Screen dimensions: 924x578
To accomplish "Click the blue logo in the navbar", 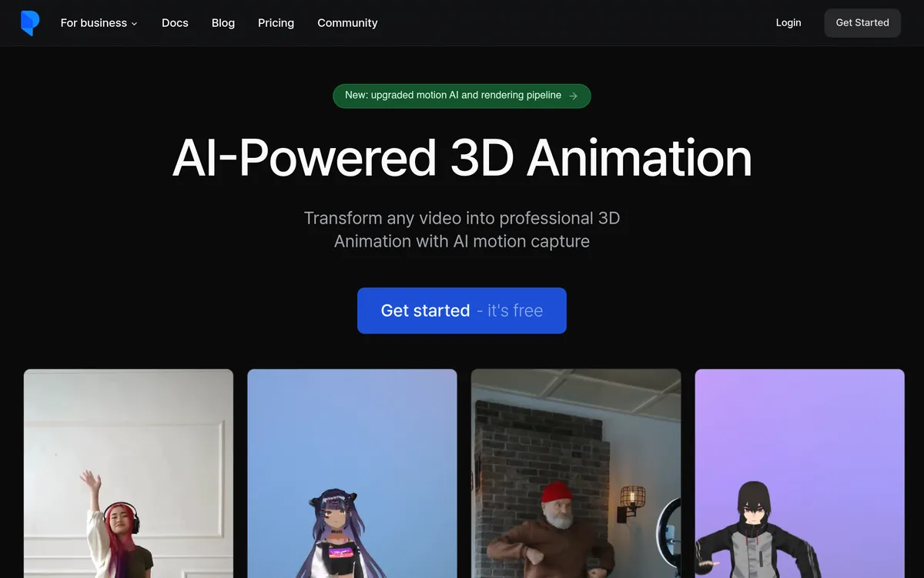I will [29, 23].
